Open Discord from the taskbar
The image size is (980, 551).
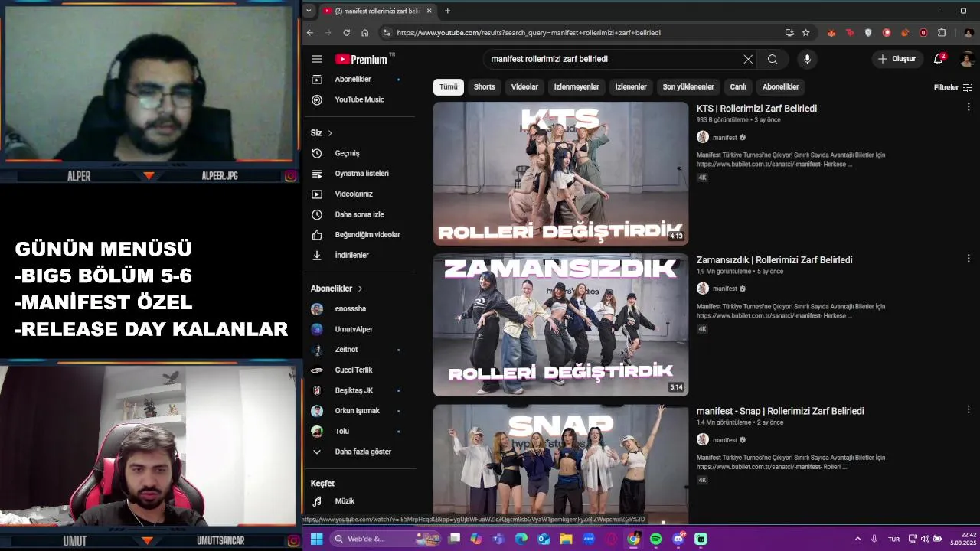(x=678, y=539)
